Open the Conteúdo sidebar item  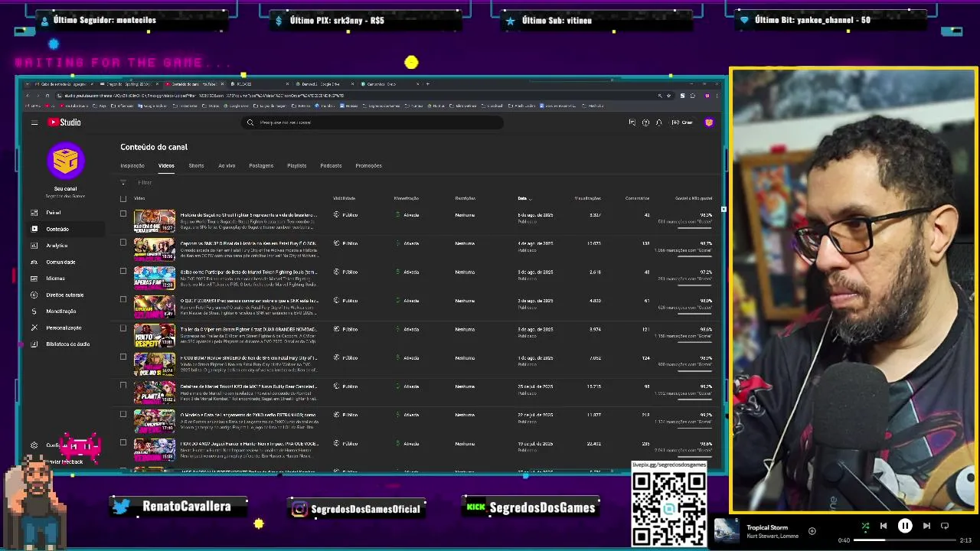pos(57,229)
